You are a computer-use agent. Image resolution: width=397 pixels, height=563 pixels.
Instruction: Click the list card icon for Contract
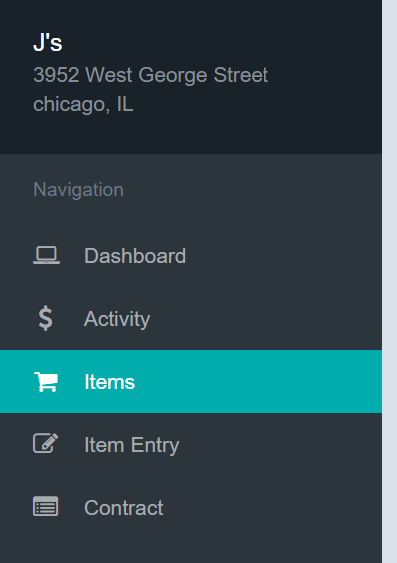tap(46, 507)
